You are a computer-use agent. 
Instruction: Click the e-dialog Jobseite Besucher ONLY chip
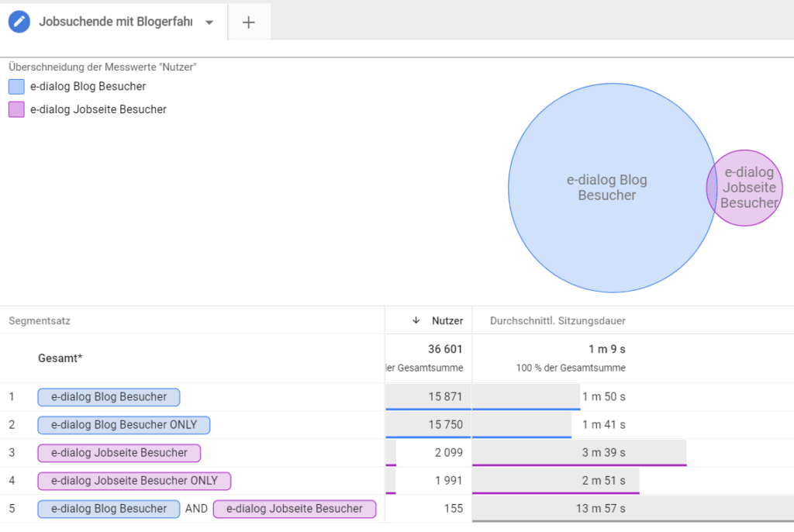[x=134, y=481]
